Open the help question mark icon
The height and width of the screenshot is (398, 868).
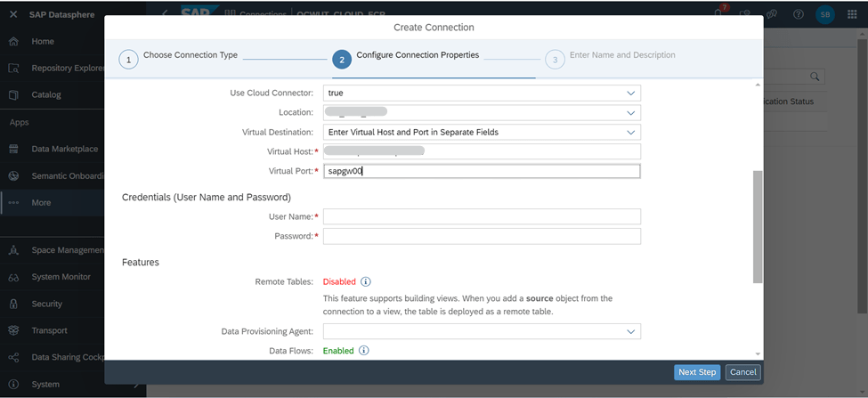coord(799,14)
